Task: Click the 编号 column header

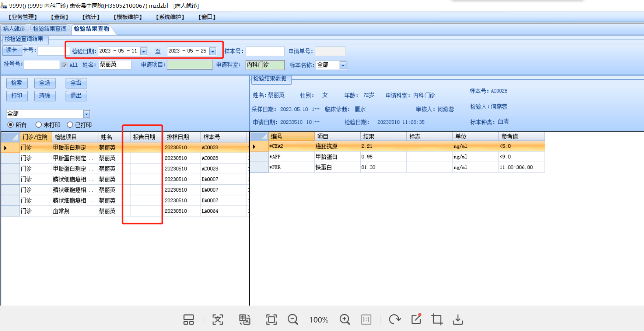Action: click(291, 136)
